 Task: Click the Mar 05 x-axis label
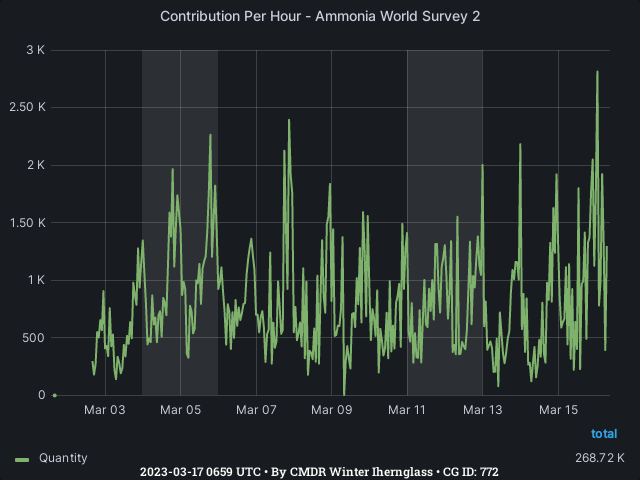pyautogui.click(x=180, y=410)
